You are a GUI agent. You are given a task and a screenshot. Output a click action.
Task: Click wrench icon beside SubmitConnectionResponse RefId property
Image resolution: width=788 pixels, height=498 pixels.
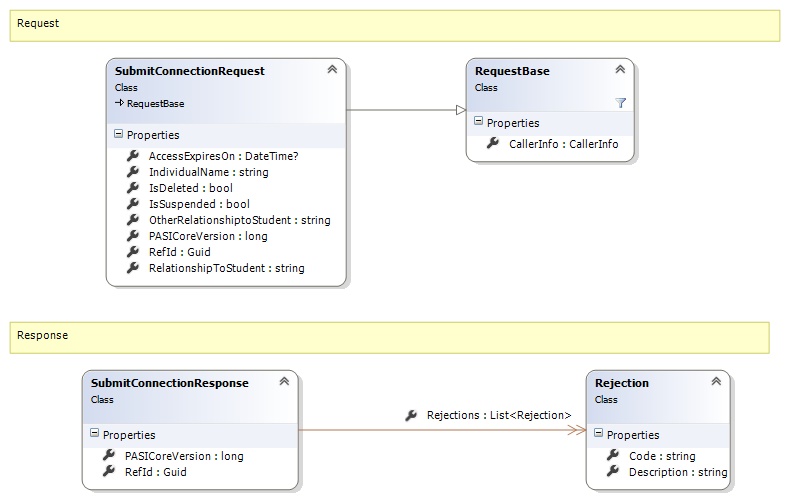[109, 472]
